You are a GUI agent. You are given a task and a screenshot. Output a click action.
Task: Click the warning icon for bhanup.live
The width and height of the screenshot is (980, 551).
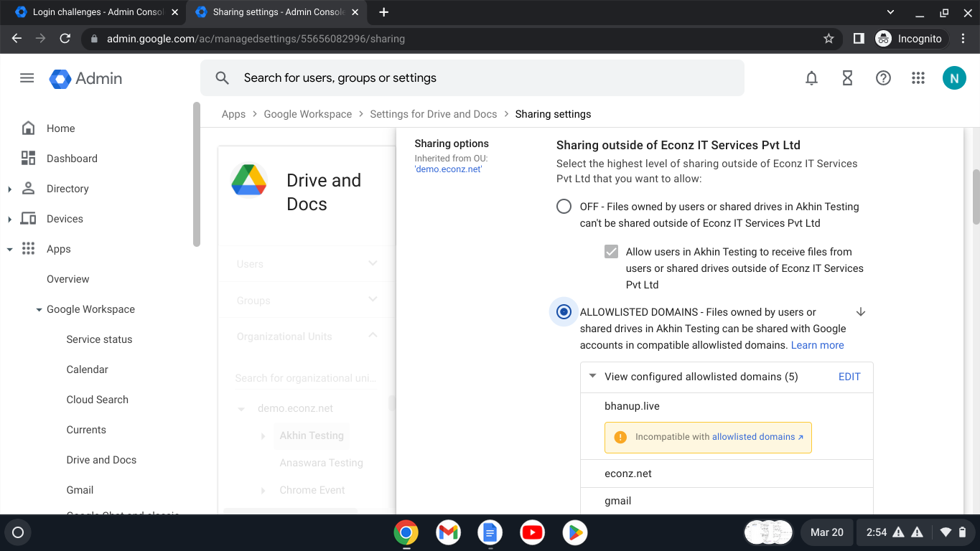click(x=620, y=437)
